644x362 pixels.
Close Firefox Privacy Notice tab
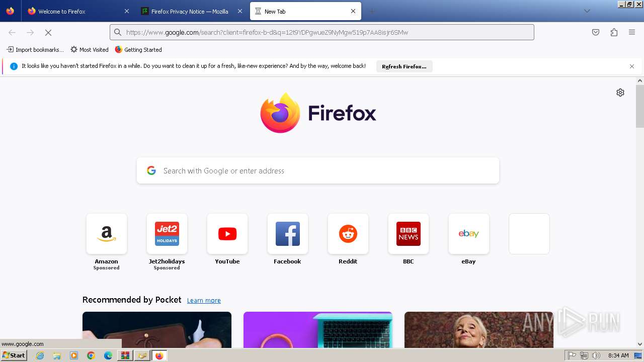pos(240,11)
